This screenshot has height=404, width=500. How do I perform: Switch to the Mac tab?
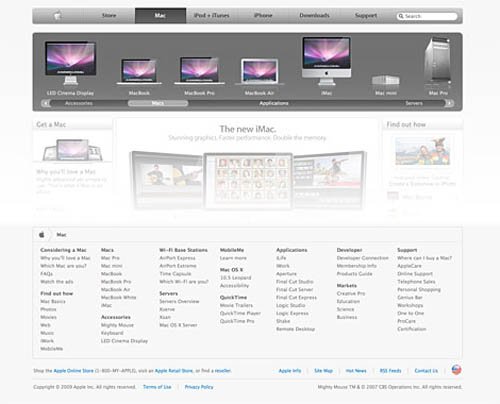click(160, 15)
